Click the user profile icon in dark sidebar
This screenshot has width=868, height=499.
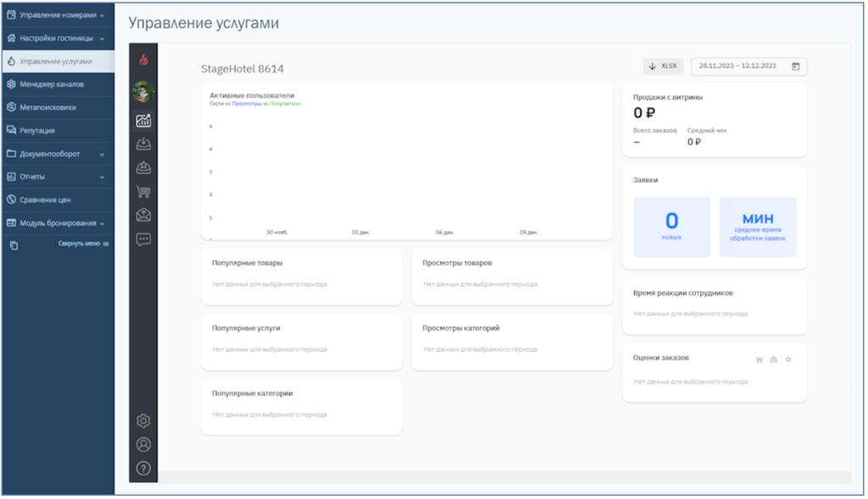coord(143,444)
